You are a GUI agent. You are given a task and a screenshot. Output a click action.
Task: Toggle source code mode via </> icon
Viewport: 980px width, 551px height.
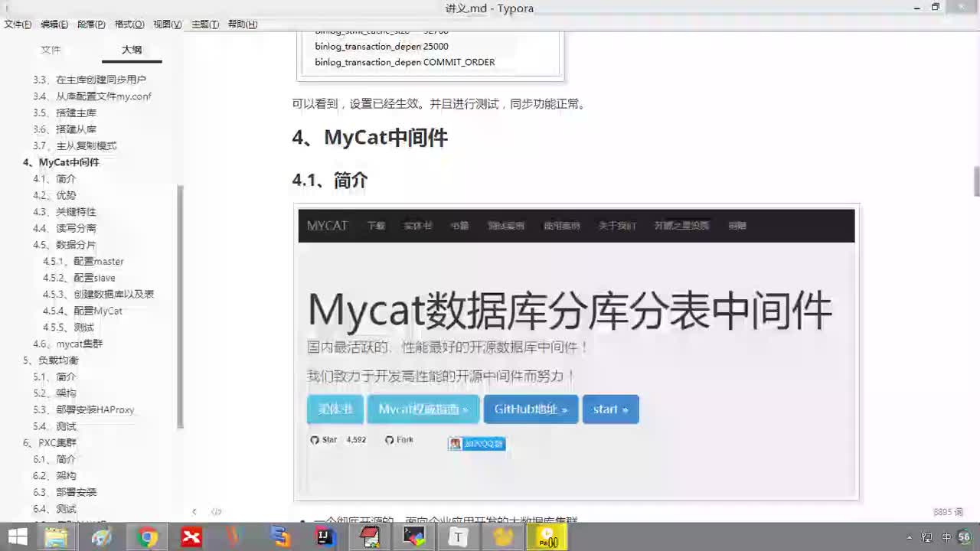point(217,511)
